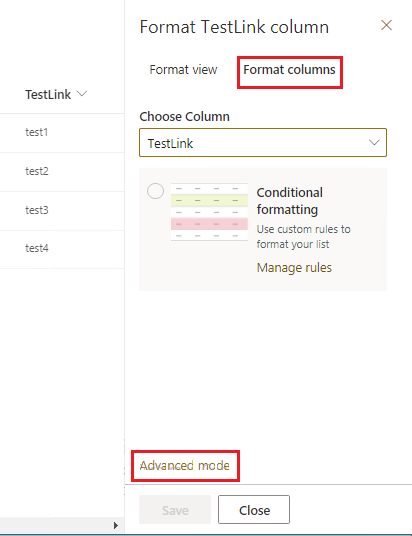The height and width of the screenshot is (536, 412).
Task: Open Advanced mode link
Action: [184, 466]
